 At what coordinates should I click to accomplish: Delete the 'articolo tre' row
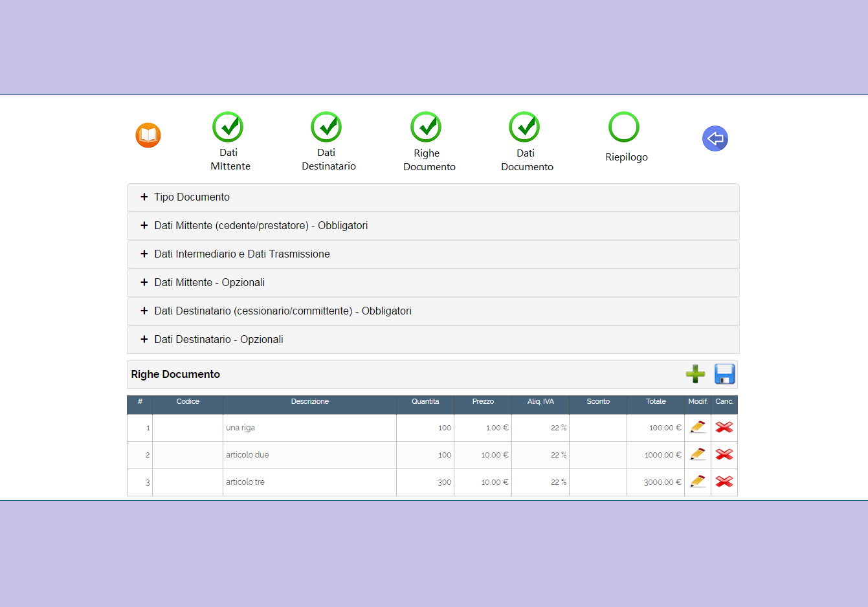pos(724,481)
